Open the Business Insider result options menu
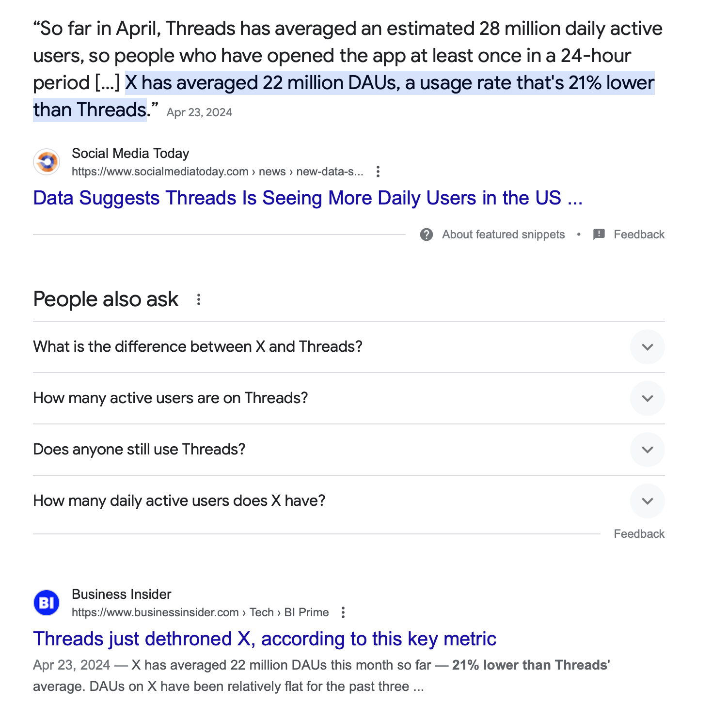Viewport: 728px width, 719px height. (343, 612)
